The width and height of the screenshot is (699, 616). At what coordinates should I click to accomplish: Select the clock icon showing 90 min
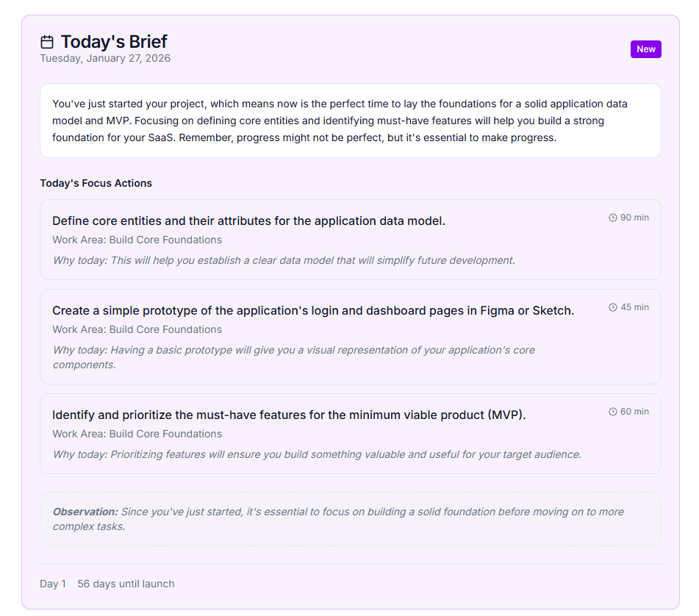612,217
